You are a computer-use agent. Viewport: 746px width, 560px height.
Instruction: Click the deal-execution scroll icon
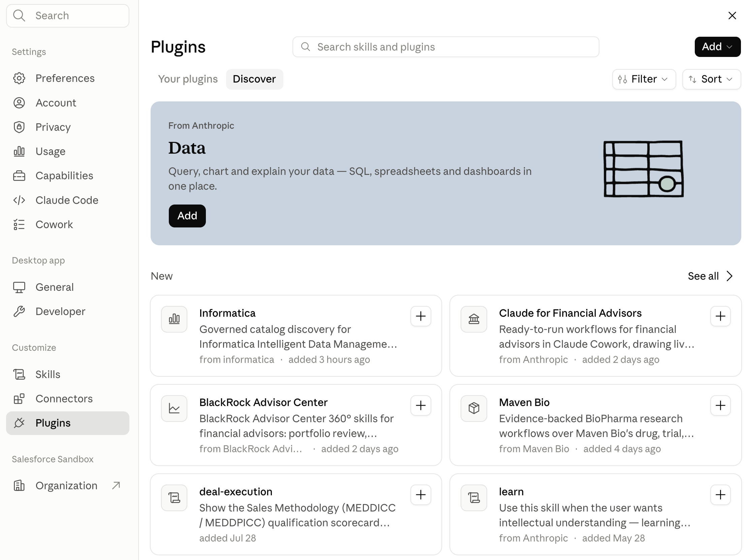tap(174, 498)
